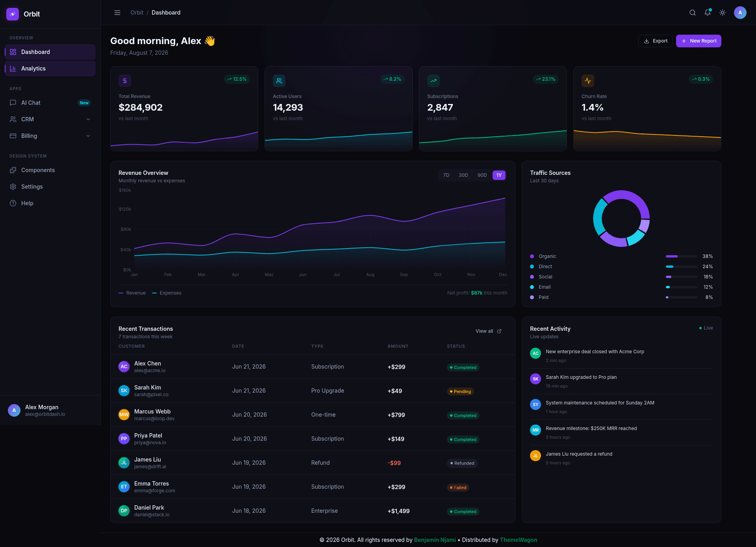Select the 1Y range tab

tap(499, 175)
